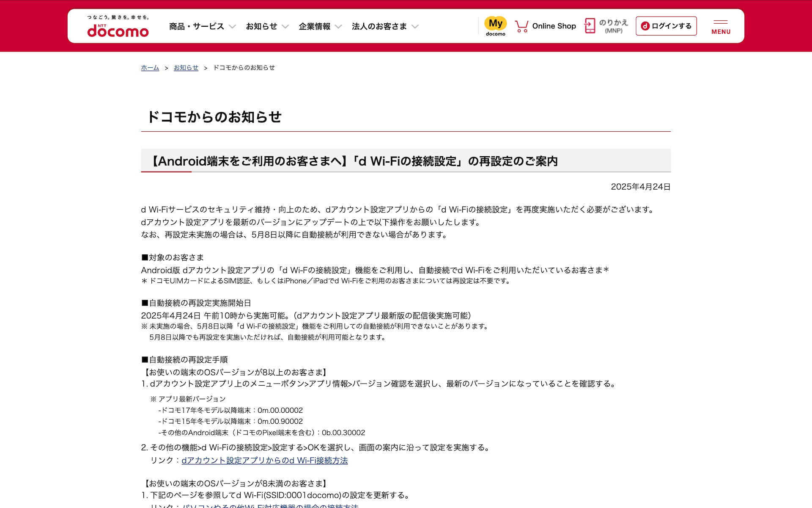Click the Online Shop cart icon
This screenshot has height=508, width=812.
point(521,26)
